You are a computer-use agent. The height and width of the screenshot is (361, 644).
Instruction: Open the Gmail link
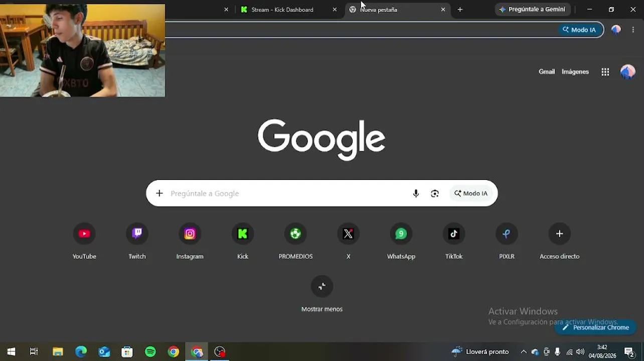point(547,72)
